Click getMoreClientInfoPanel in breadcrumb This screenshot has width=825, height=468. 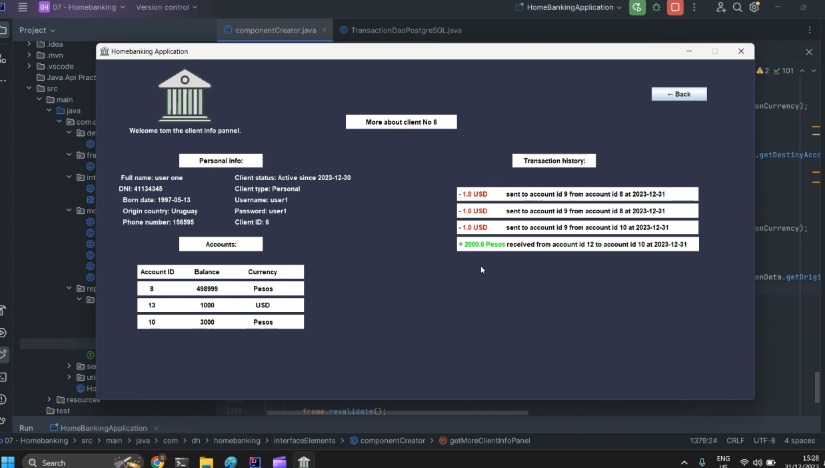pos(485,441)
